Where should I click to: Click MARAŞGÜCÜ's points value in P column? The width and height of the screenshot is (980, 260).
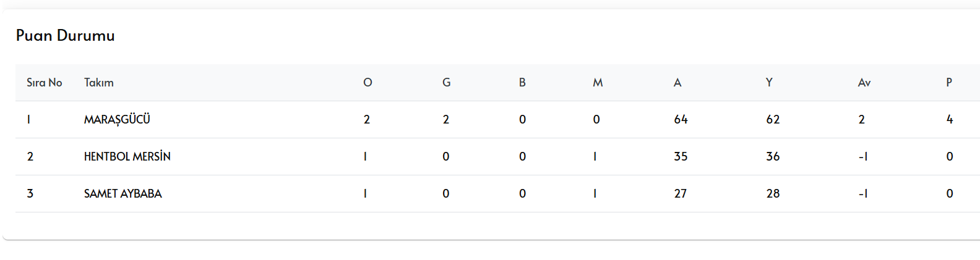coord(950,119)
